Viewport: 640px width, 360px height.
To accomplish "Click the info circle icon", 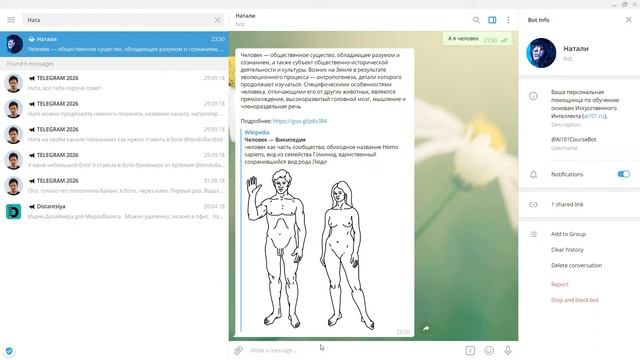I will point(533,96).
